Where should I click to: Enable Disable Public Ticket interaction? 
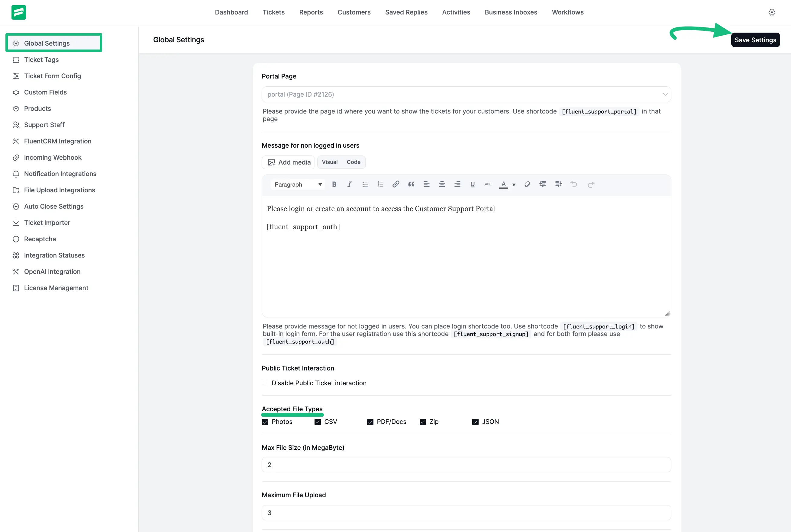265,383
